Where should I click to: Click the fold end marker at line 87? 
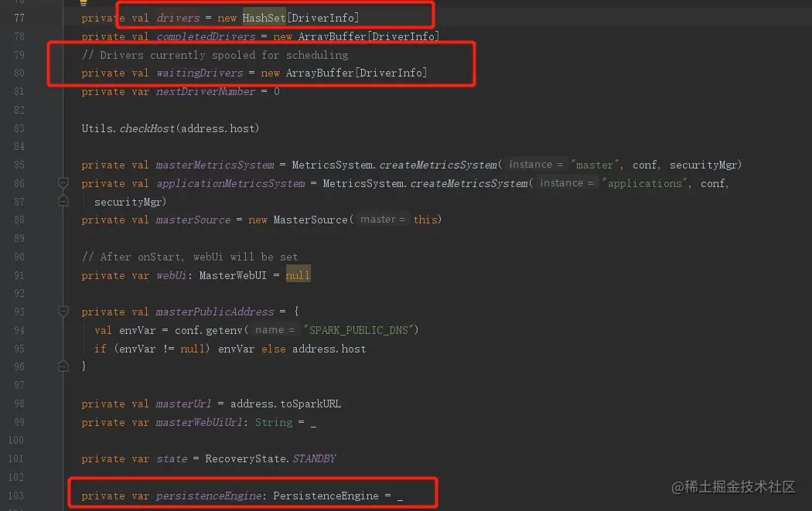(63, 201)
